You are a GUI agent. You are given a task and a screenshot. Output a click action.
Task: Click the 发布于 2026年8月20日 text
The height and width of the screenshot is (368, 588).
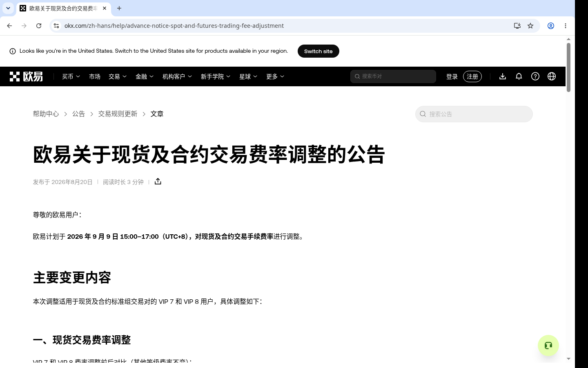[63, 182]
